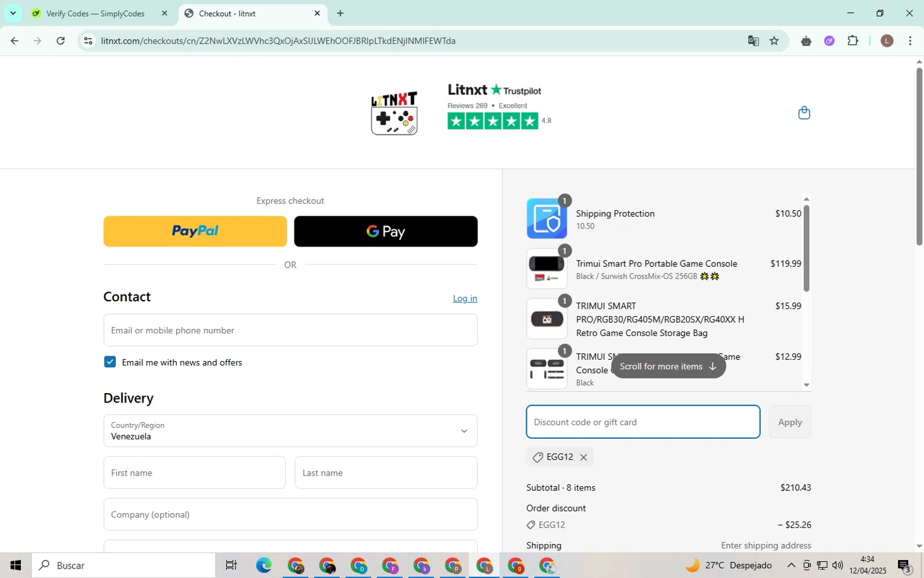
Task: Click the Trimui Smart Pro console thumbnail
Action: pos(547,269)
